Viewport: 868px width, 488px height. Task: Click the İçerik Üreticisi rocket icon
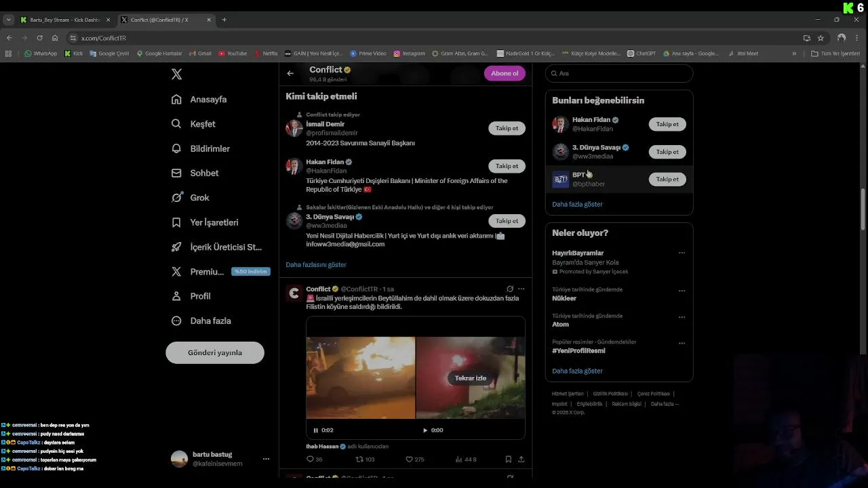click(176, 247)
